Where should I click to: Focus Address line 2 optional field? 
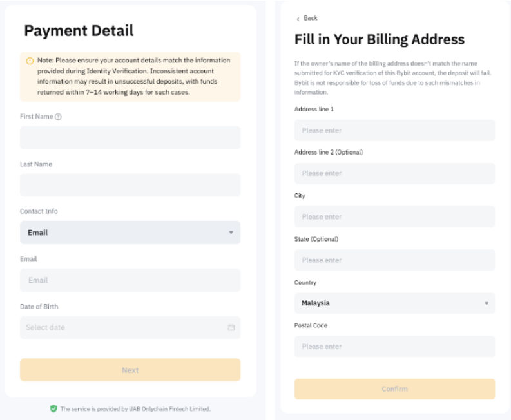point(394,174)
